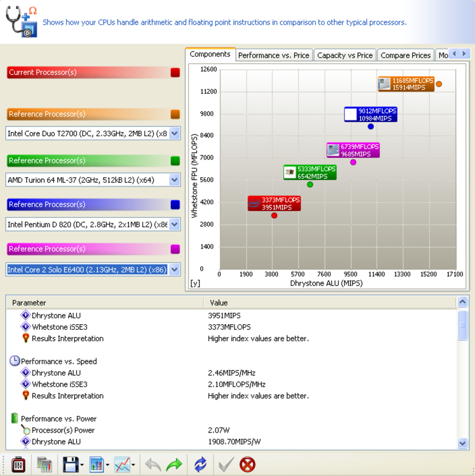Open the Intel Core Duo T2700 dropdown
The width and height of the screenshot is (475, 476).
pos(175,134)
